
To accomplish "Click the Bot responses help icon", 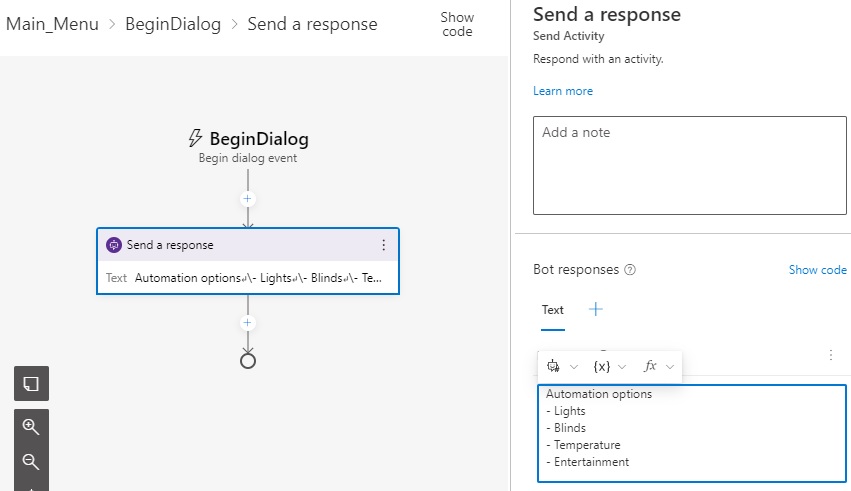I will coord(630,270).
